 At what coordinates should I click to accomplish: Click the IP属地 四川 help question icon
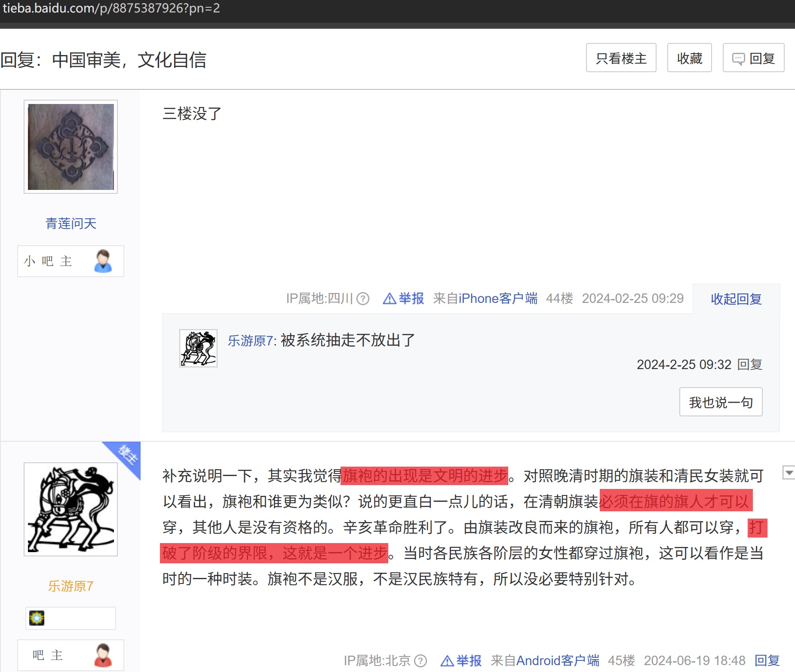363,299
